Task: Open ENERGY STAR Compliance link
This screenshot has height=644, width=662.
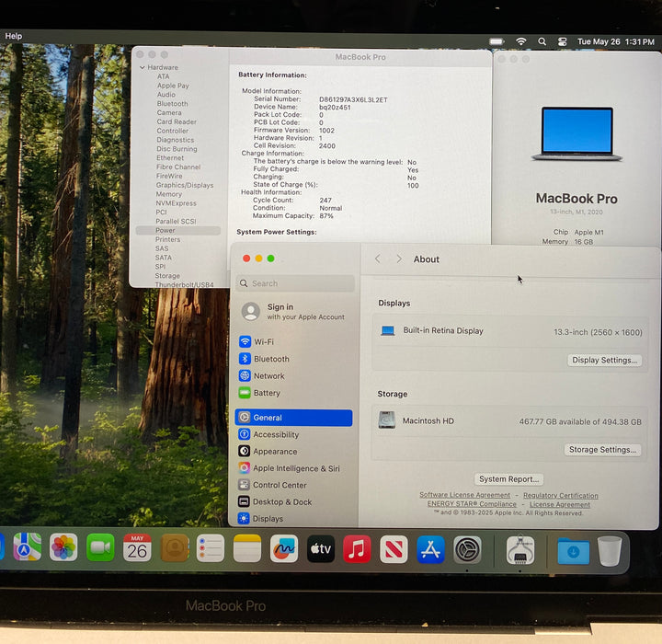Action: click(x=472, y=504)
